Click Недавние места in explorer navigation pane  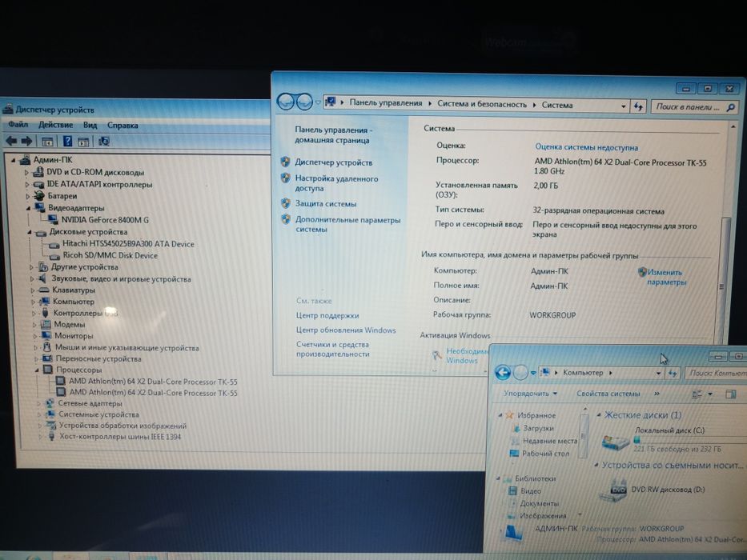[x=550, y=441]
